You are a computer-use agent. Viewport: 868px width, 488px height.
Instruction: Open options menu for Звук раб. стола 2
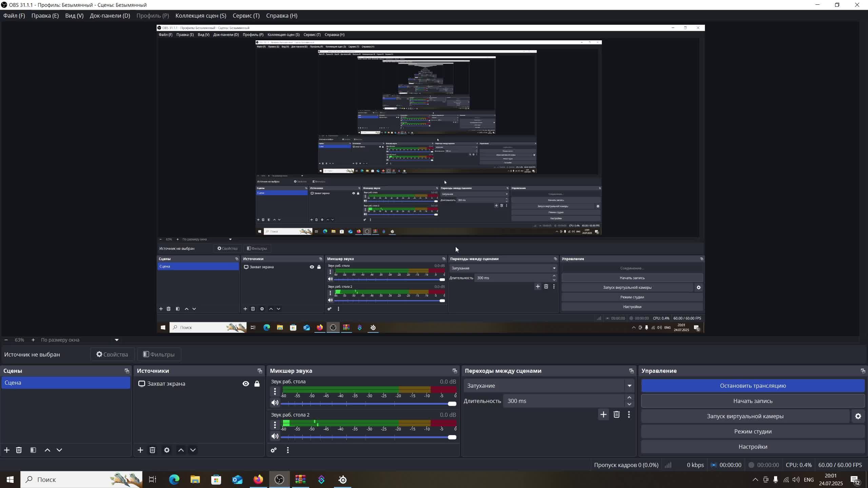275,425
